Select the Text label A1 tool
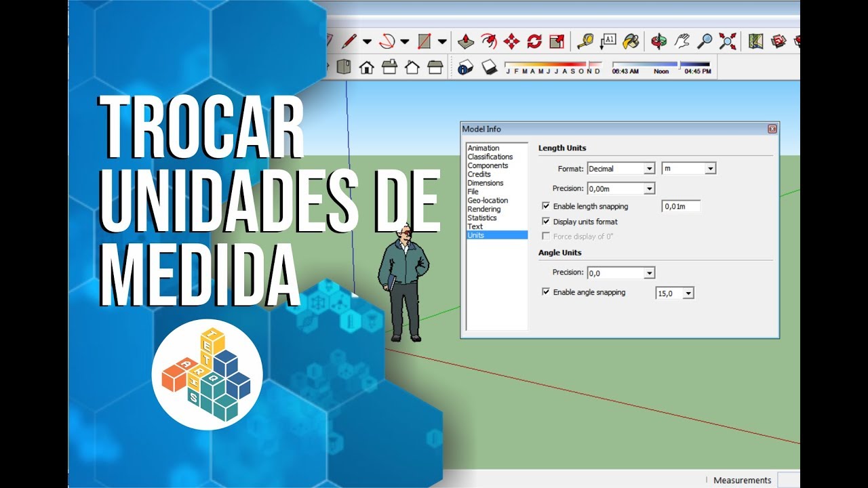 click(x=609, y=41)
